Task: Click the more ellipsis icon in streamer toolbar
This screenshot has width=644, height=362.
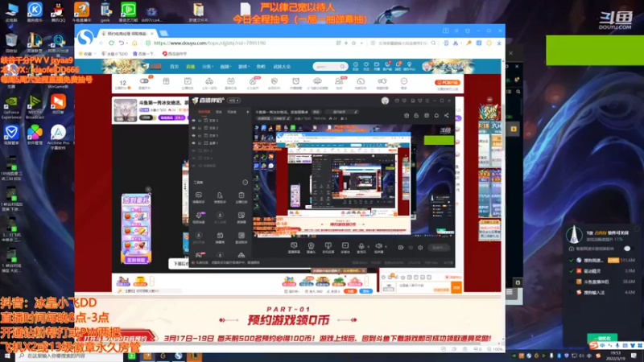Action: [404, 81]
